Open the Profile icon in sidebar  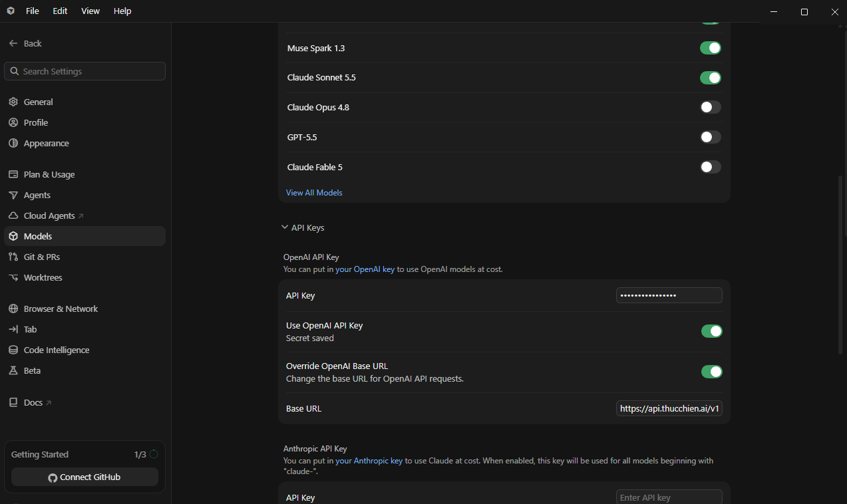[13, 122]
